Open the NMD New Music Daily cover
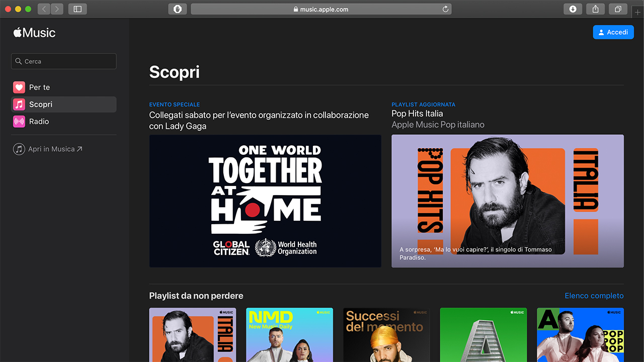The width and height of the screenshot is (644, 362). click(x=290, y=335)
